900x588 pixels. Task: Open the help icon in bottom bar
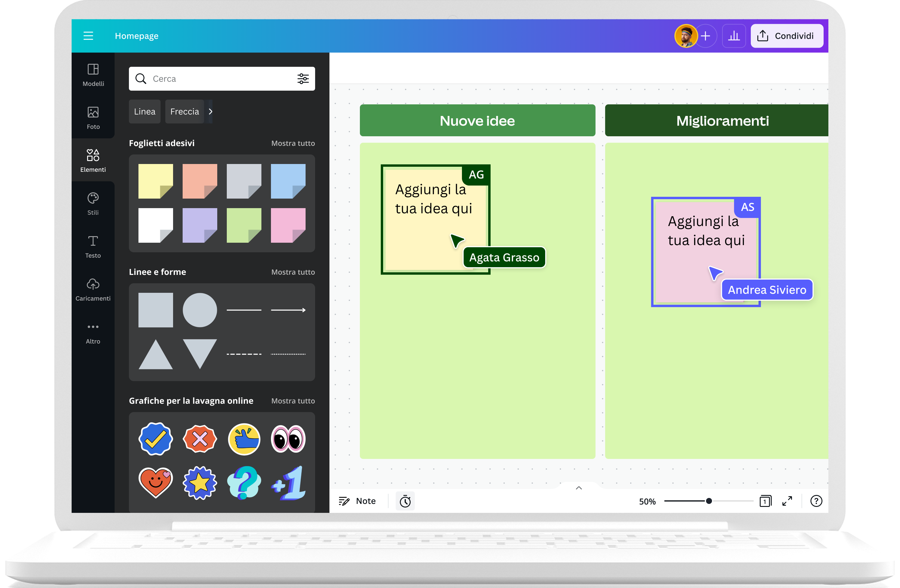pos(816,501)
